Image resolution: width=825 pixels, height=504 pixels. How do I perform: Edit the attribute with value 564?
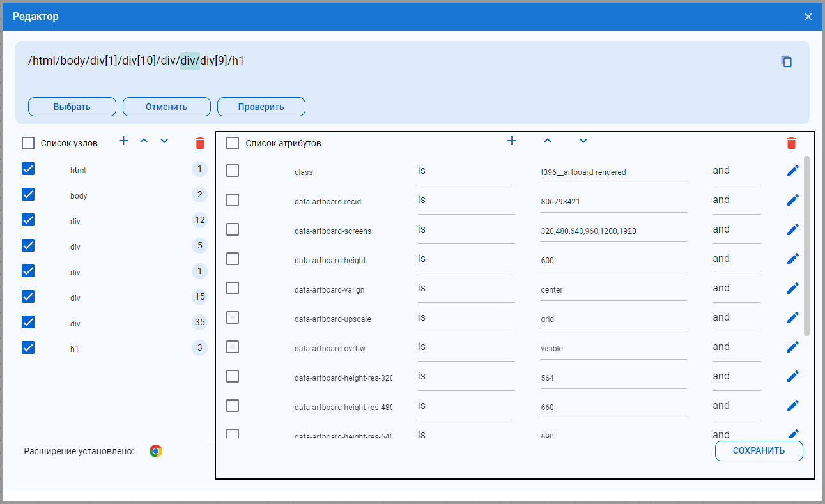pos(792,376)
